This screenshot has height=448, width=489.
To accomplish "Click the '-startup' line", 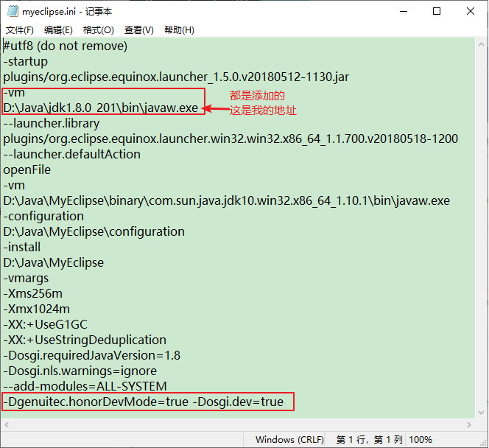I will [x=26, y=61].
